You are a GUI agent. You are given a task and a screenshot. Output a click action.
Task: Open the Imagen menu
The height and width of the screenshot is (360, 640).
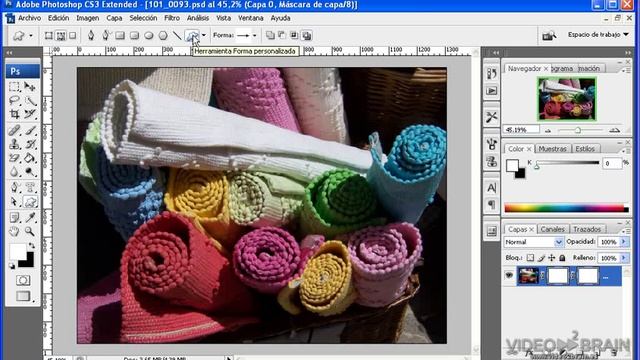coord(87,18)
